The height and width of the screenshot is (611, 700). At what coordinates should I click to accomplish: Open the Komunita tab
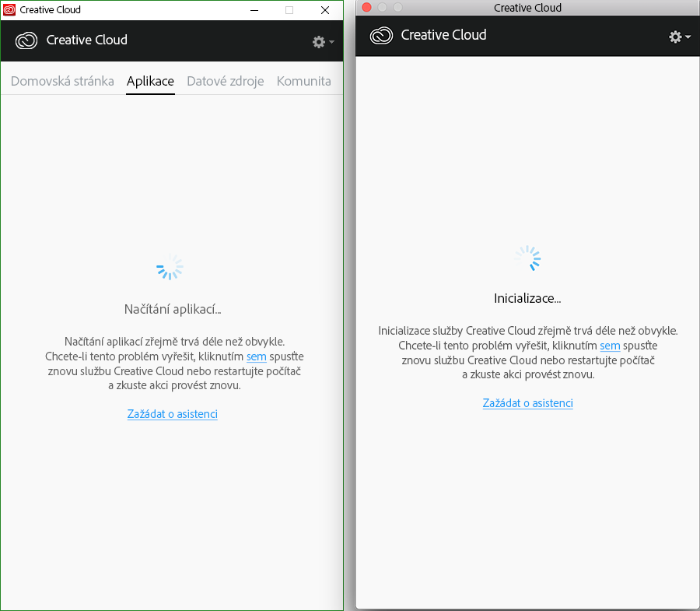303,80
